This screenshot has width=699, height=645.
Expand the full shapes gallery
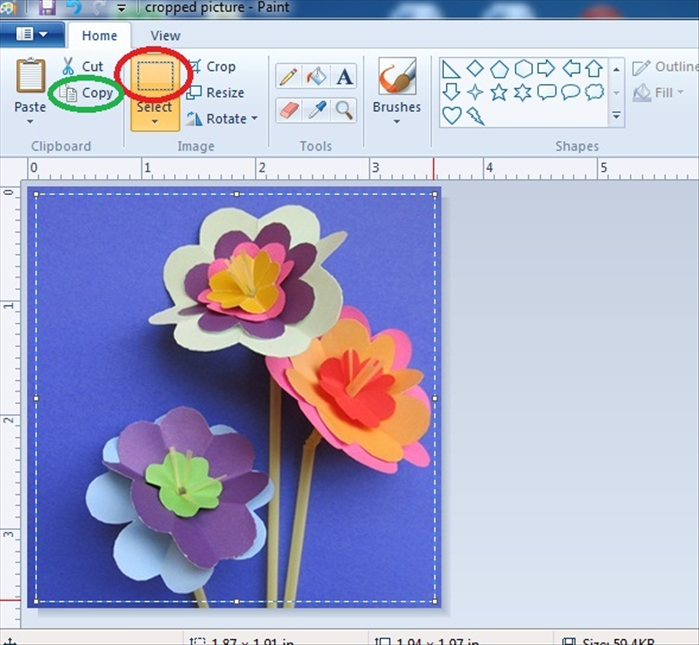pyautogui.click(x=617, y=115)
